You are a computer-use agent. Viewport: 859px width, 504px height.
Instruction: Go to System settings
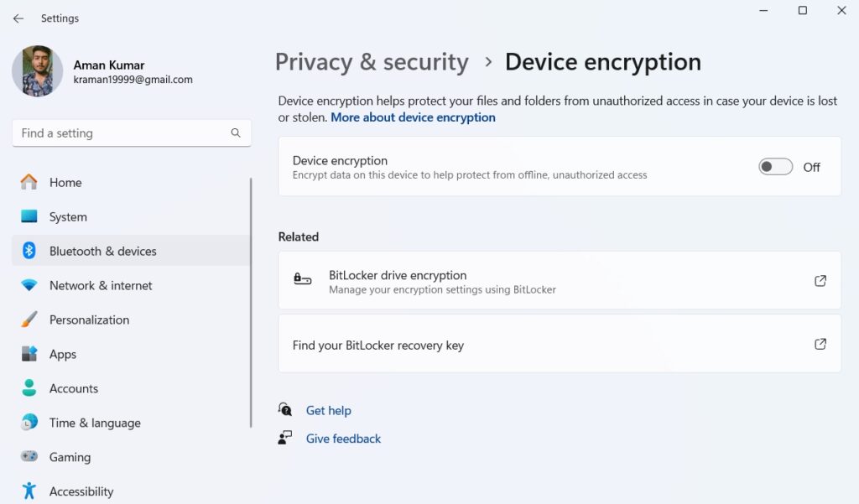(x=132, y=216)
